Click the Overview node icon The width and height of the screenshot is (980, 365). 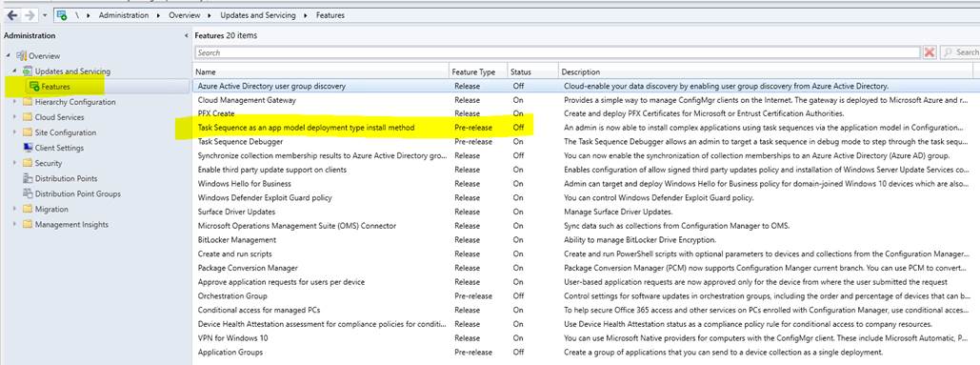21,55
